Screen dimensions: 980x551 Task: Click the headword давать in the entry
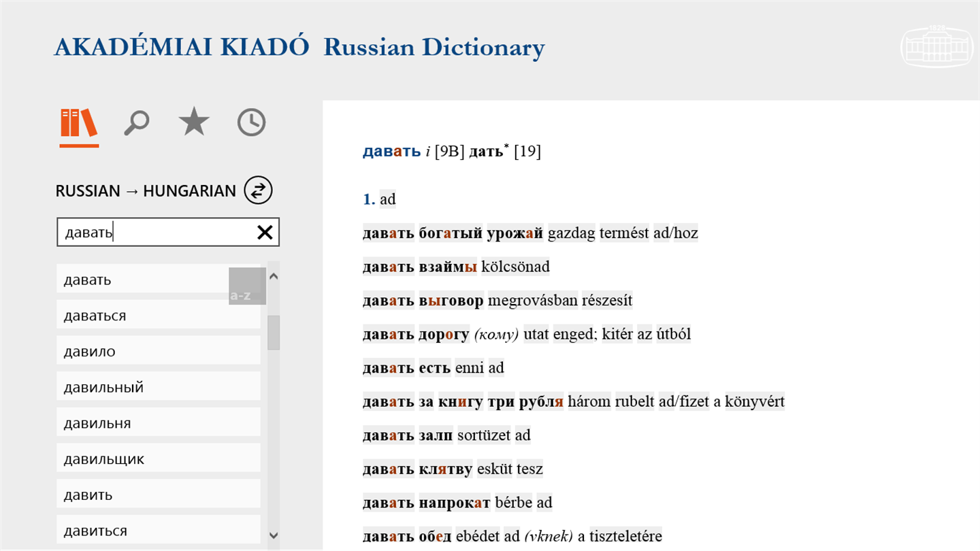pos(392,152)
